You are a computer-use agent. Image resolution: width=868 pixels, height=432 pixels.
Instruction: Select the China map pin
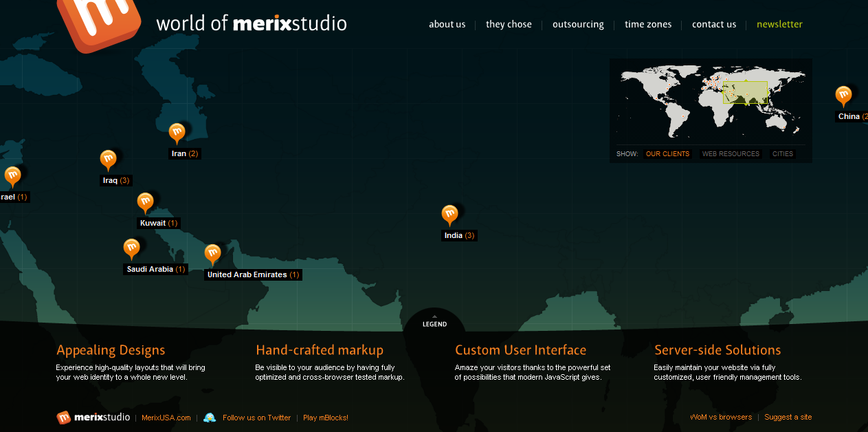[843, 96]
